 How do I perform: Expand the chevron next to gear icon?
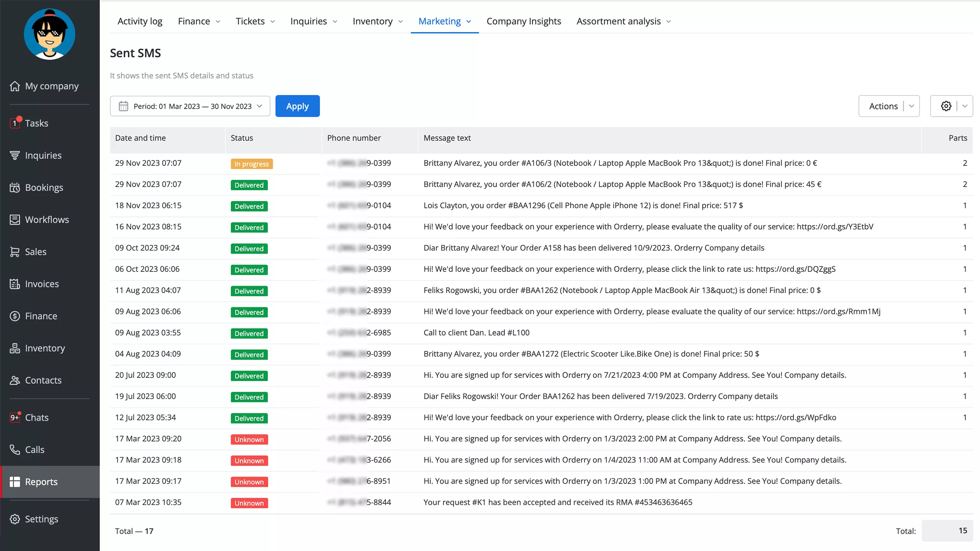[x=965, y=106]
